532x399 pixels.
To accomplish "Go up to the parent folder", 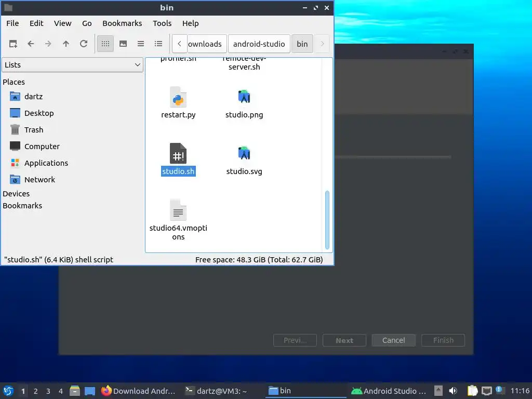I will pos(66,44).
